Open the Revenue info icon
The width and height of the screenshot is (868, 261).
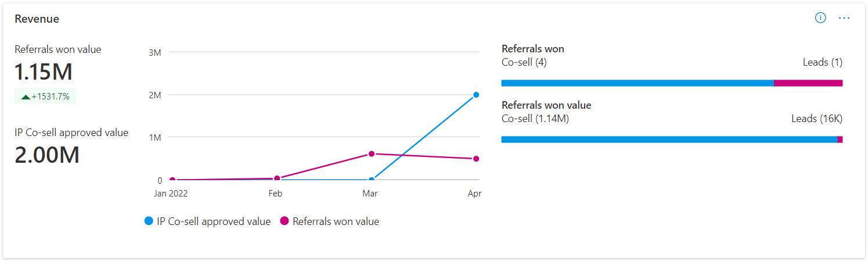tap(820, 18)
